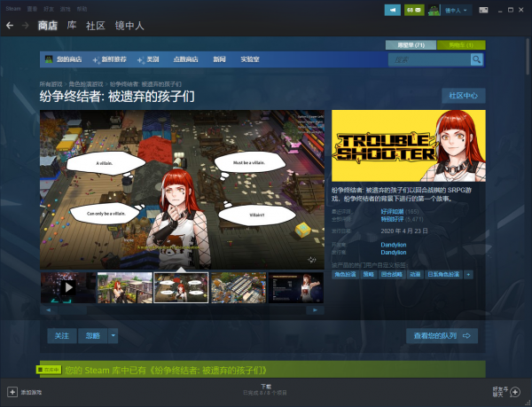The height and width of the screenshot is (407, 532).
Task: Open 查看您的队列 queue button
Action: [442, 336]
